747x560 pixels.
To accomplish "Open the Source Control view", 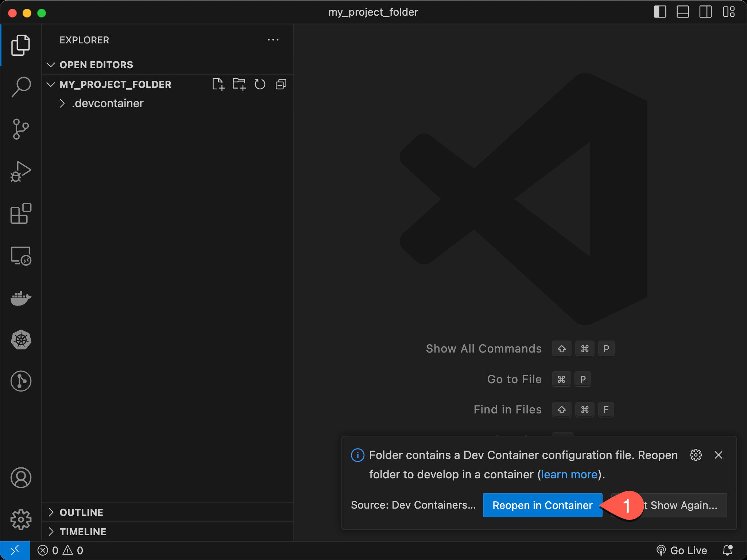I will click(21, 129).
